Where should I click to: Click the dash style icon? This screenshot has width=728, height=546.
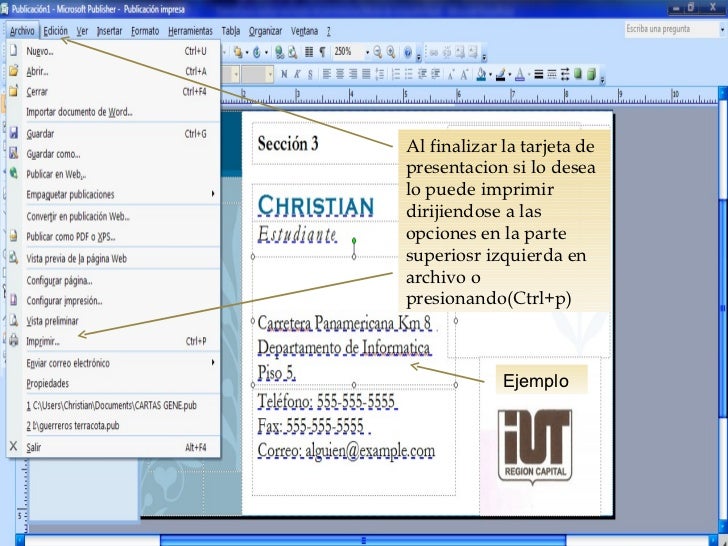[552, 74]
